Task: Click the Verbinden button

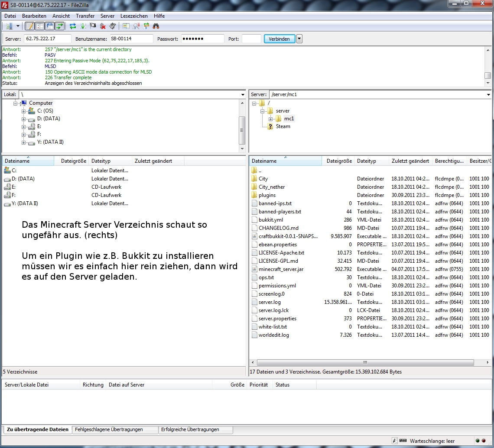Action: coord(279,39)
